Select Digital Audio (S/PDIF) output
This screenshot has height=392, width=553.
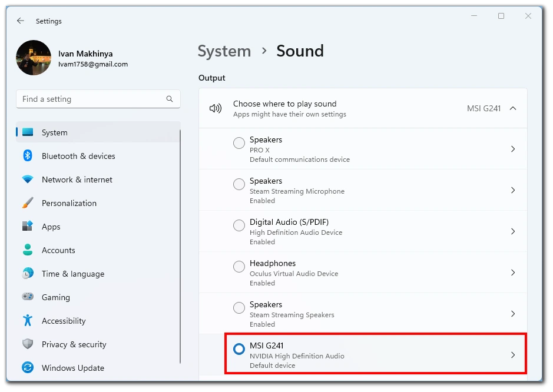click(x=239, y=225)
